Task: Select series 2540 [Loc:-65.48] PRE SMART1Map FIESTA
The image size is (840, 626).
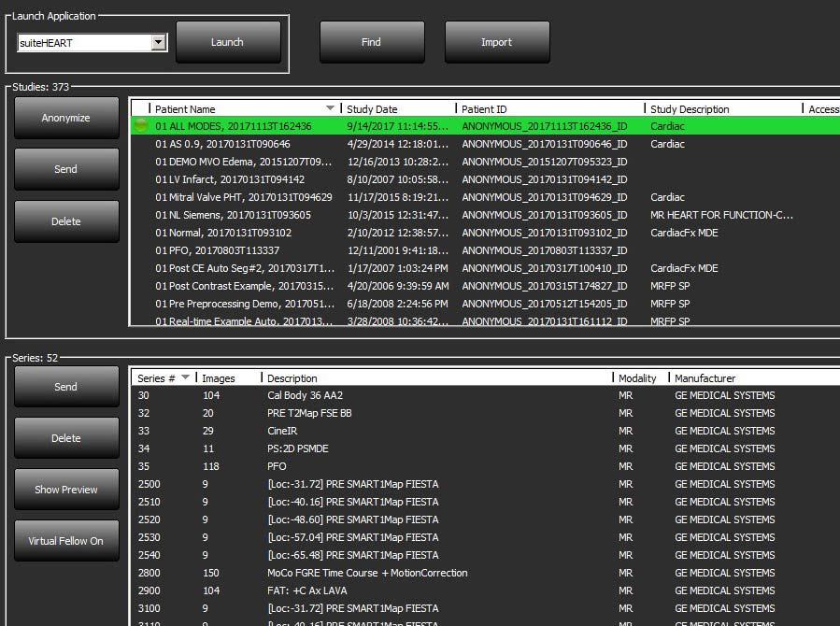Action: click(485, 555)
